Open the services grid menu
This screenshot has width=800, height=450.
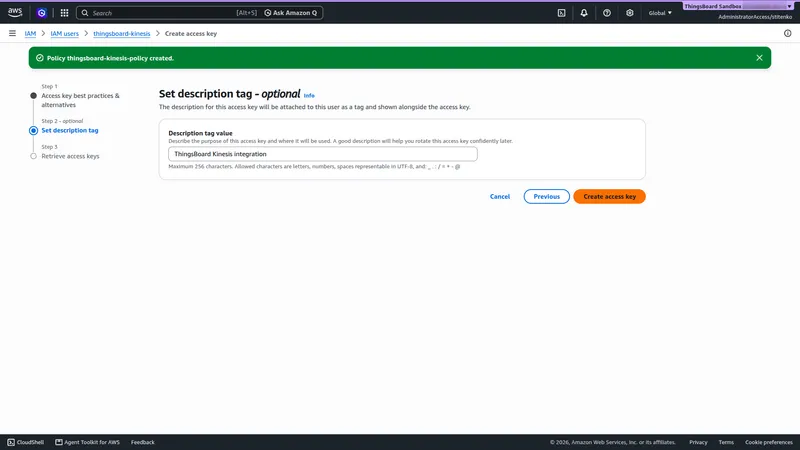coord(64,13)
